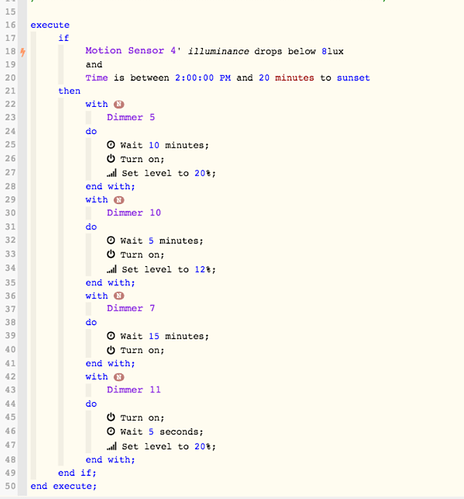Click the badge next to with above Dimmer 11
This screenshot has width=464, height=499.
tap(119, 377)
